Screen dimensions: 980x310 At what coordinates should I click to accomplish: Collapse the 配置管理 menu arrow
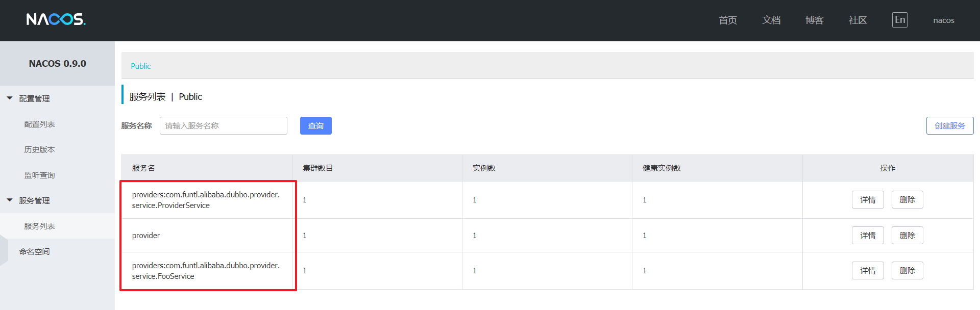(x=9, y=98)
